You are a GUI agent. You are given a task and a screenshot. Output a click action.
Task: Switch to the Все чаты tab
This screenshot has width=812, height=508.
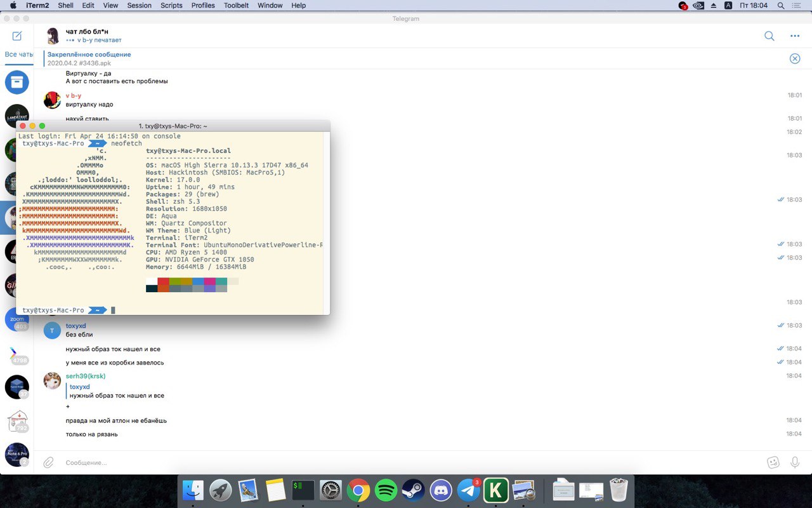click(18, 55)
